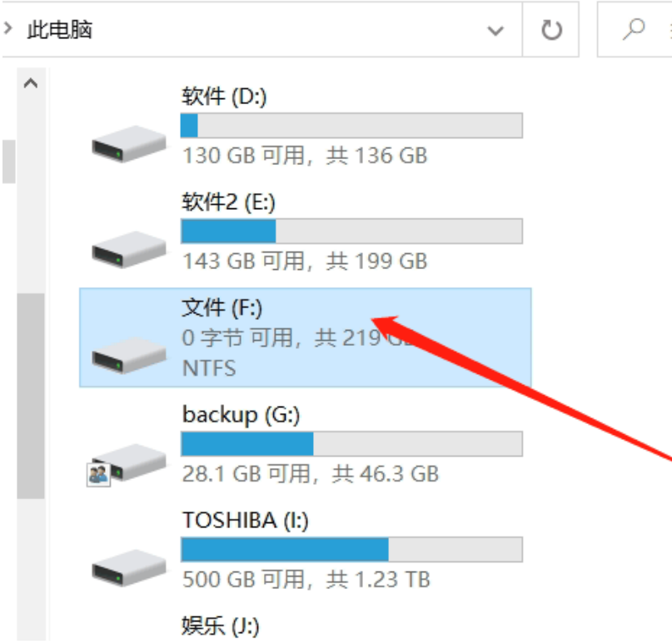The width and height of the screenshot is (672, 644).
Task: Click the scroll up arrow in drive list
Action: tap(31, 83)
